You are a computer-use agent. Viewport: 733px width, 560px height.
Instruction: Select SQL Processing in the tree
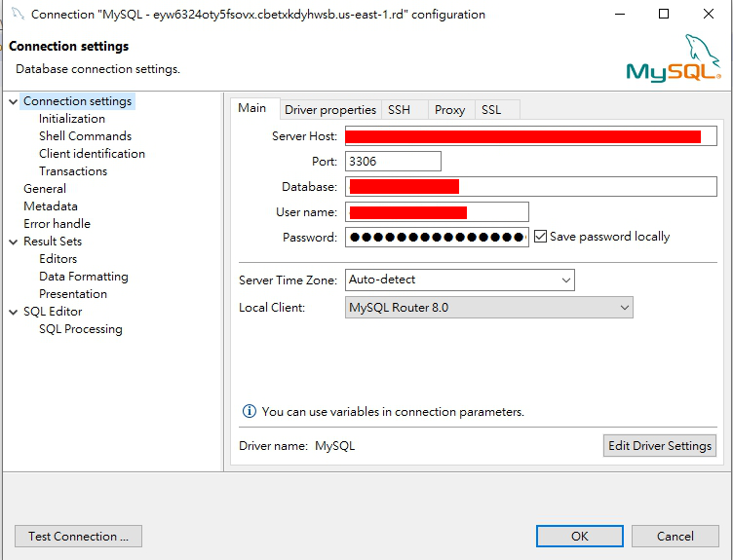pos(80,329)
